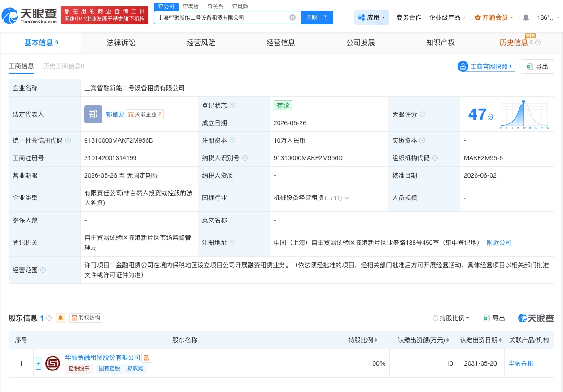Open the 附近公司 link
563x392 pixels.
tap(499, 243)
